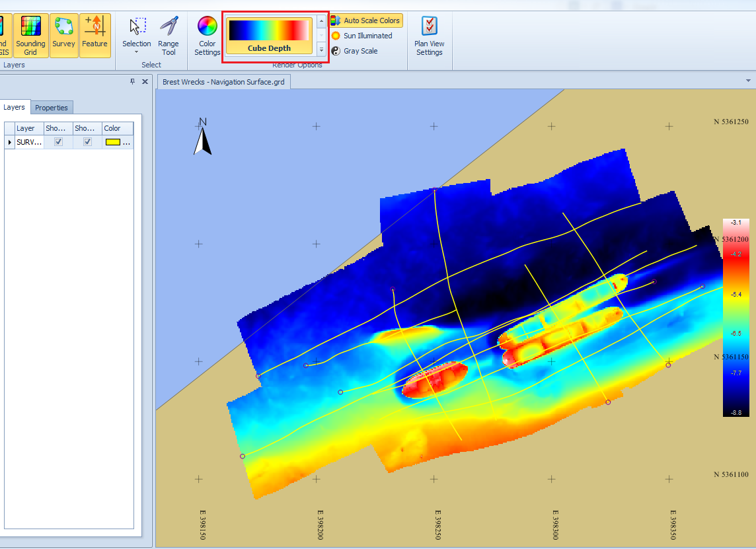This screenshot has width=756, height=549.
Task: Open Color Settings
Action: [x=208, y=36]
